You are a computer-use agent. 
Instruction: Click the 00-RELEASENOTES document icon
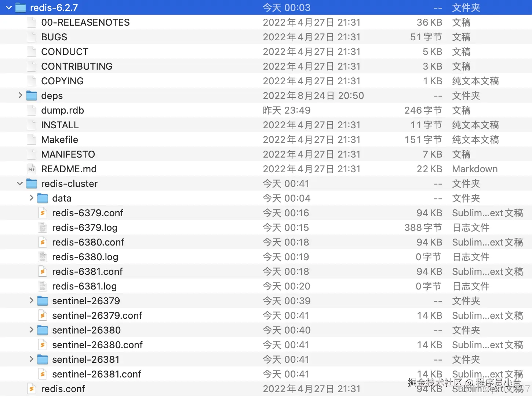tap(32, 22)
